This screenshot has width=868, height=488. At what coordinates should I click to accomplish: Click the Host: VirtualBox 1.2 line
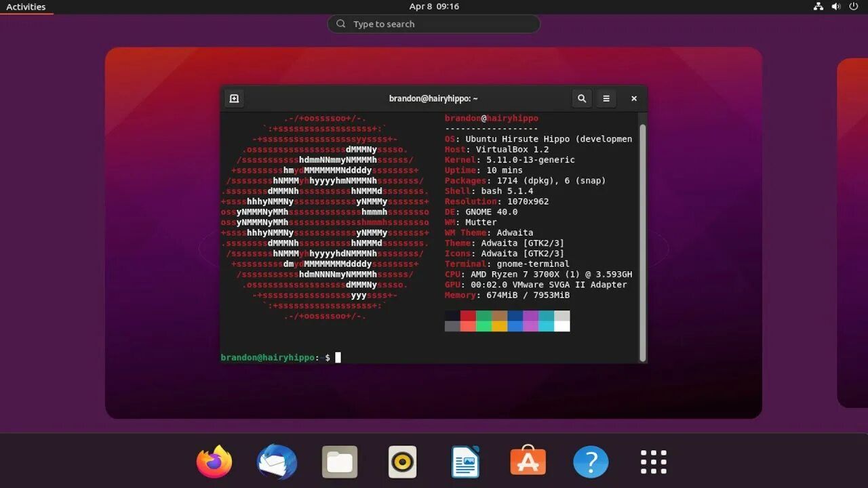(x=496, y=150)
